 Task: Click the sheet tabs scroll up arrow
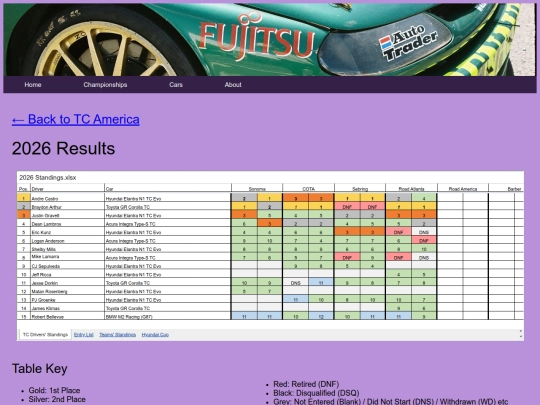click(520, 331)
